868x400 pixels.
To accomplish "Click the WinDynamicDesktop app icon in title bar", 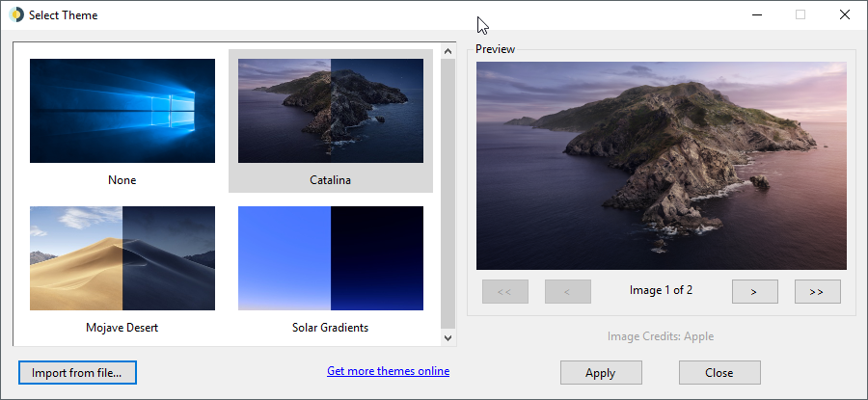I will (16, 14).
